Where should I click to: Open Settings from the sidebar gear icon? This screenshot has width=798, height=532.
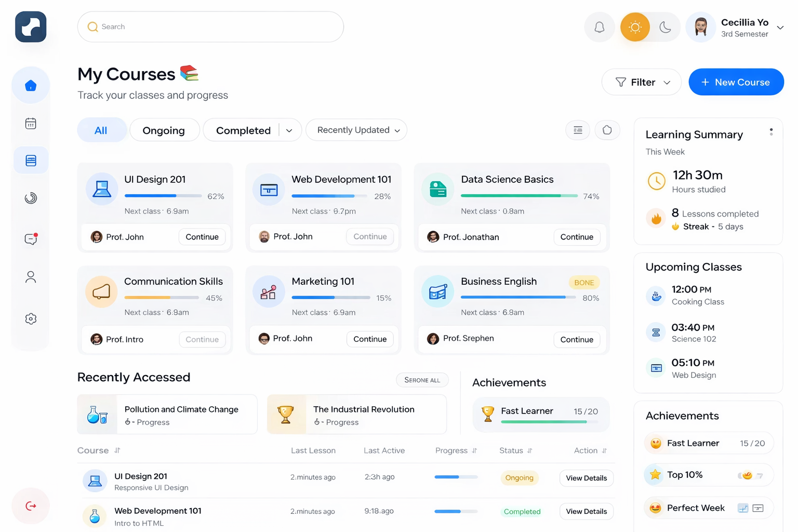pos(31,318)
